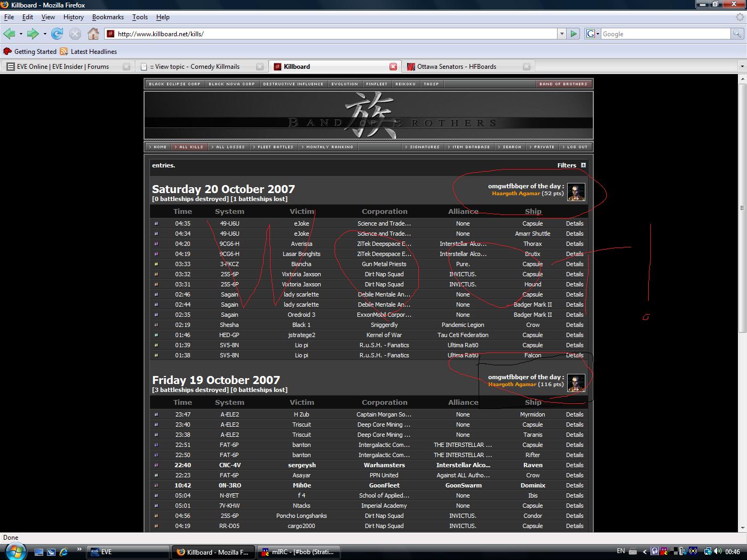Image resolution: width=747 pixels, height=560 pixels.
Task: Show hidden tray icons with the chevron
Action: coord(644,552)
